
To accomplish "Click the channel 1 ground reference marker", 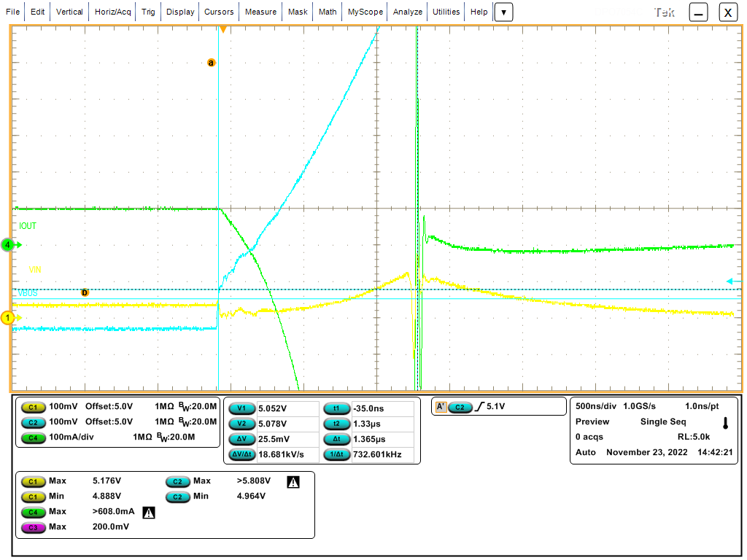I will [8, 318].
